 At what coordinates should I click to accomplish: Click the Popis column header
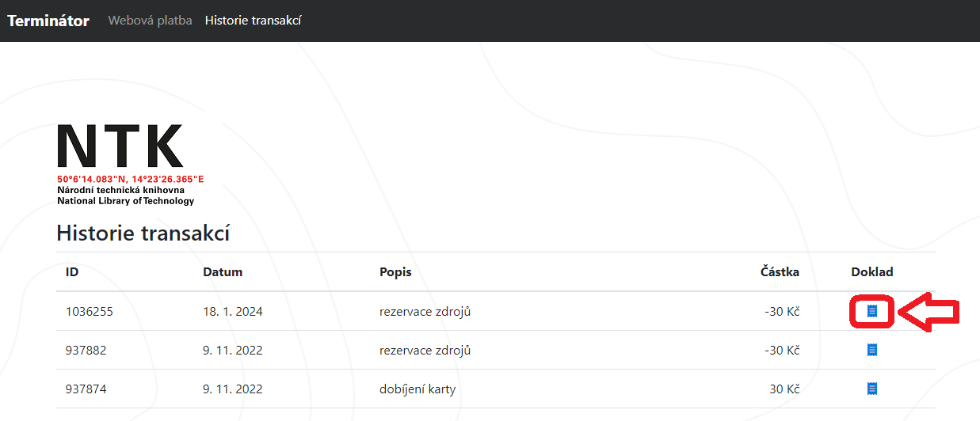(395, 272)
